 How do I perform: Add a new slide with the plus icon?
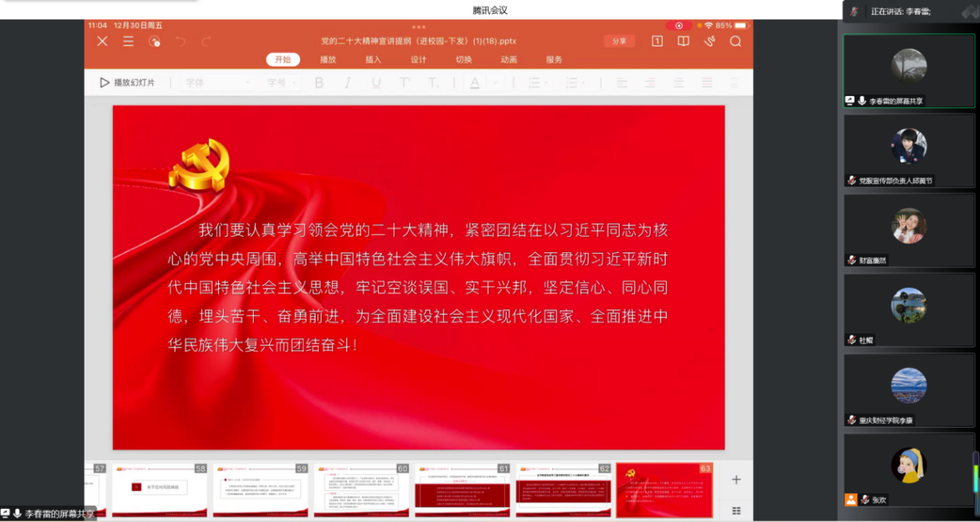pyautogui.click(x=736, y=480)
